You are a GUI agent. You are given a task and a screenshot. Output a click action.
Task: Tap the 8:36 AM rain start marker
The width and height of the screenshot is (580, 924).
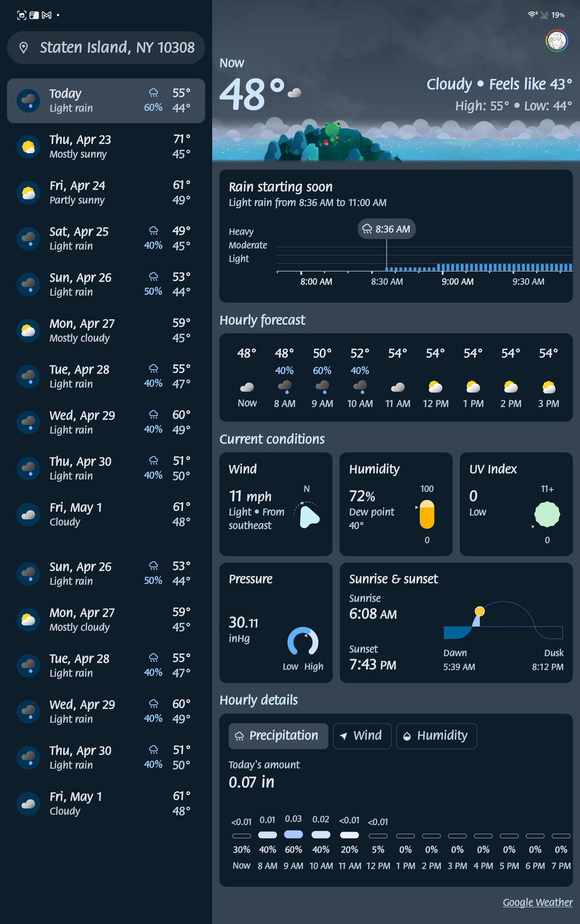tap(387, 229)
